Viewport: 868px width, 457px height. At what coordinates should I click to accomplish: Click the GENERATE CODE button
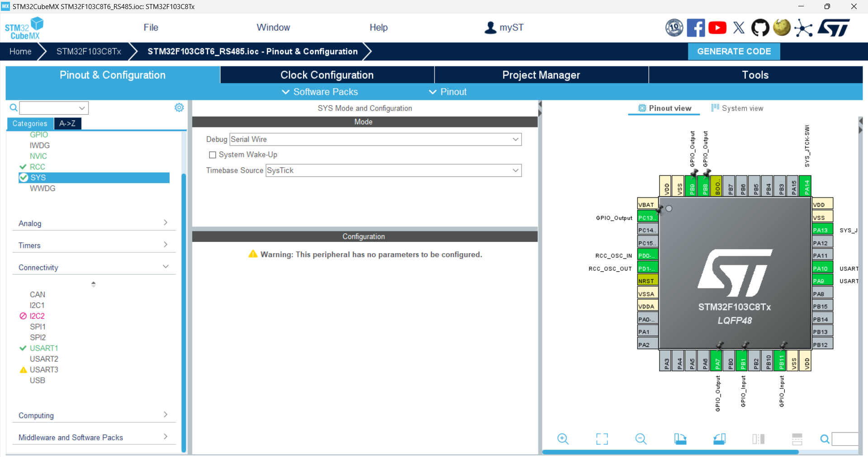tap(734, 52)
